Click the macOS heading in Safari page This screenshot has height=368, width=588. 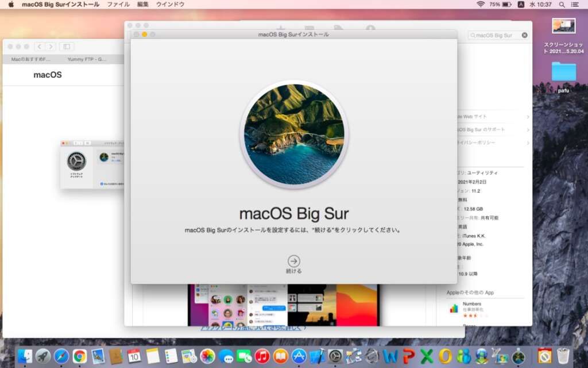point(48,75)
